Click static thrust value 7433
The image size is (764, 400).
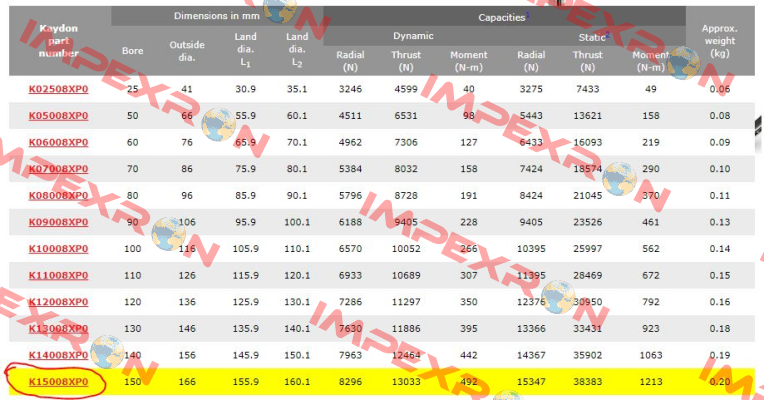click(x=588, y=89)
